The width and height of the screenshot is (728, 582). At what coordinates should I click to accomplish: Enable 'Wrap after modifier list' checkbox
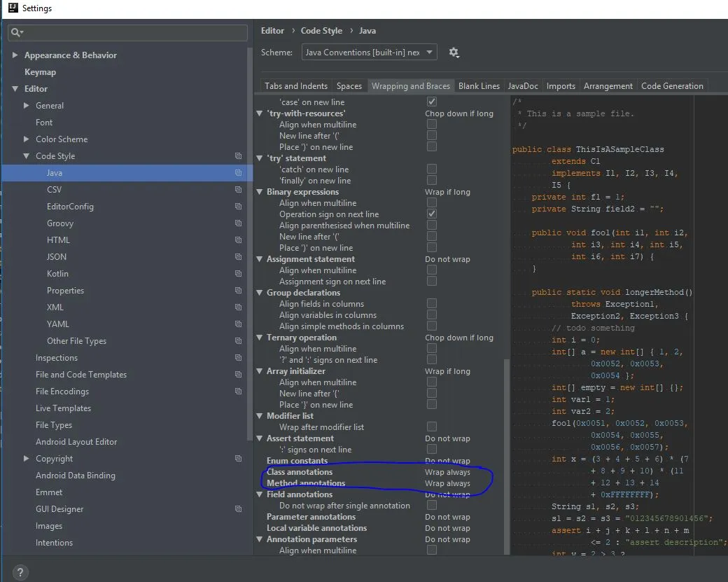pyautogui.click(x=432, y=427)
